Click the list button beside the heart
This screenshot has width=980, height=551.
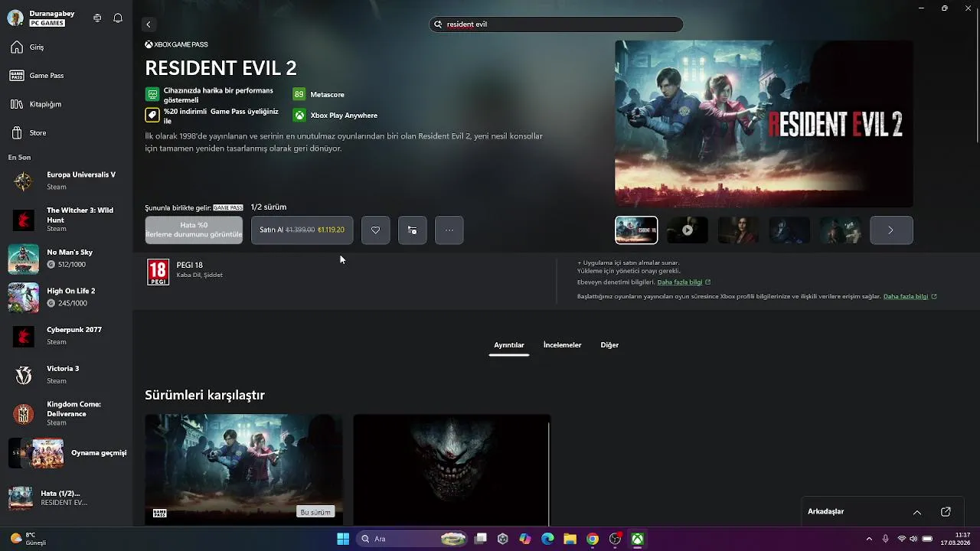pyautogui.click(x=412, y=230)
